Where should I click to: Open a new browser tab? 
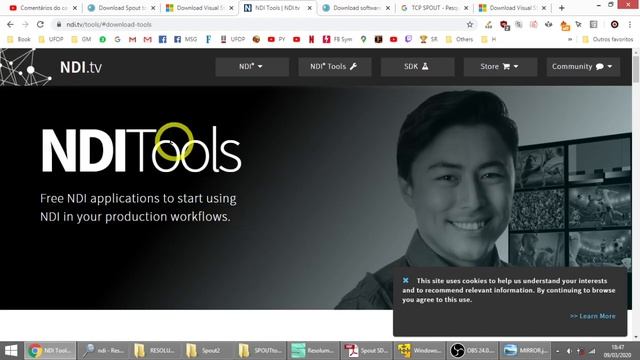click(x=562, y=8)
